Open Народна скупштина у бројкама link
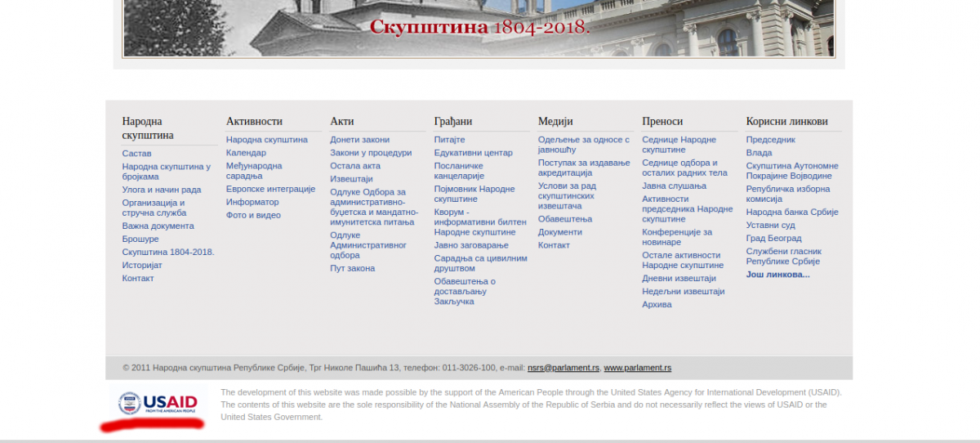The width and height of the screenshot is (980, 443). click(167, 172)
